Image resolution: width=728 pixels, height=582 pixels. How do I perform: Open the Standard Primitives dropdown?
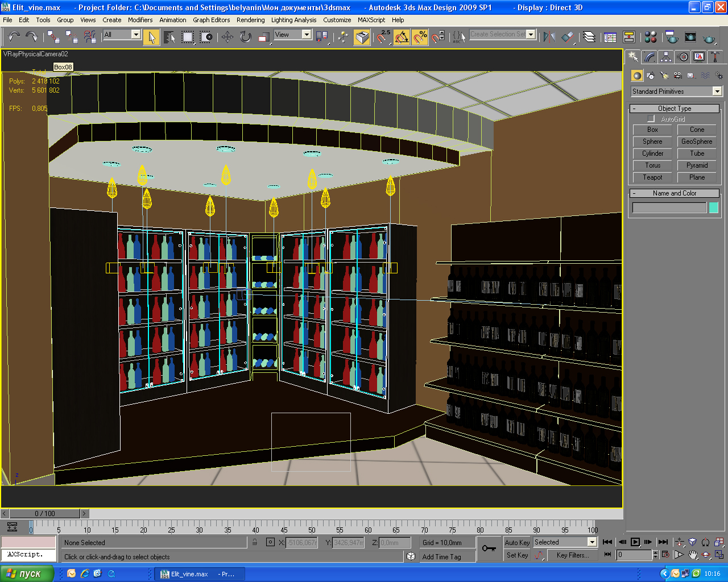(x=676, y=92)
